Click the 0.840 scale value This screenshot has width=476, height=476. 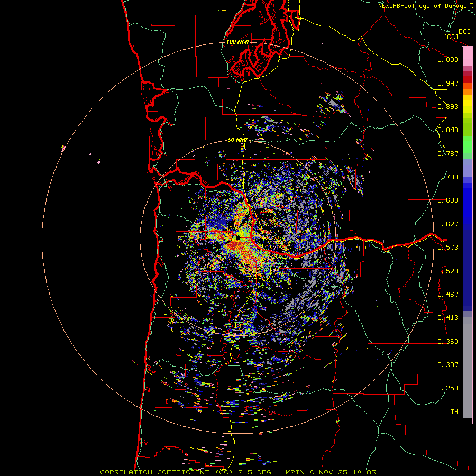coord(448,130)
